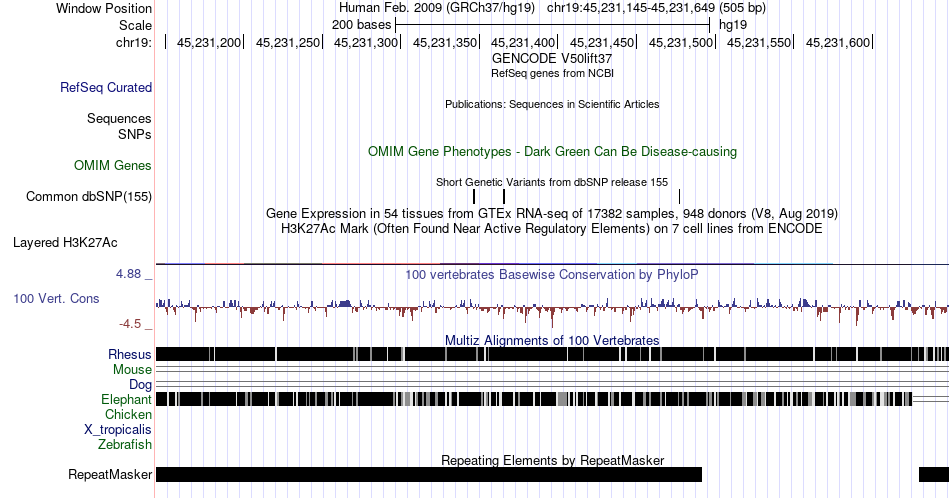Click the chr19: base position label
This screenshot has width=950, height=498.
[x=134, y=42]
